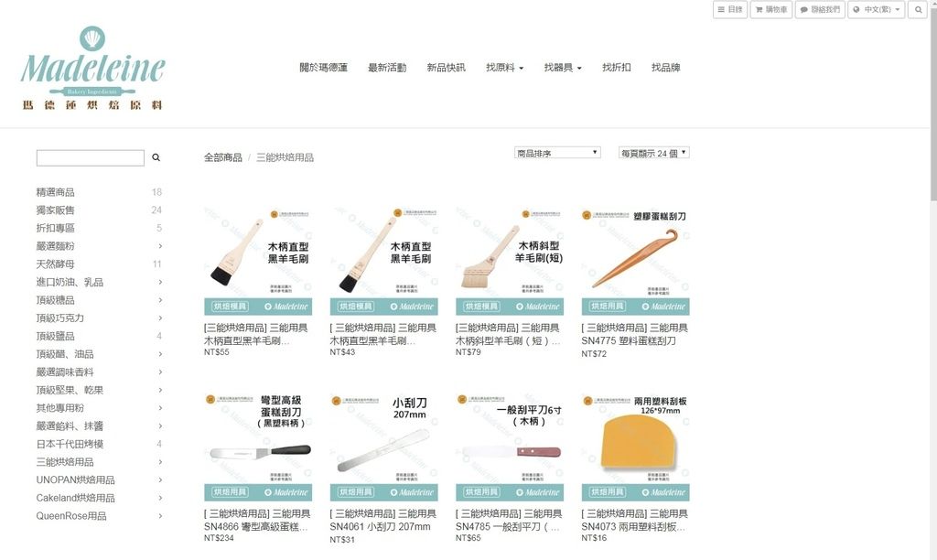Open the top-right search icon button

(918, 9)
